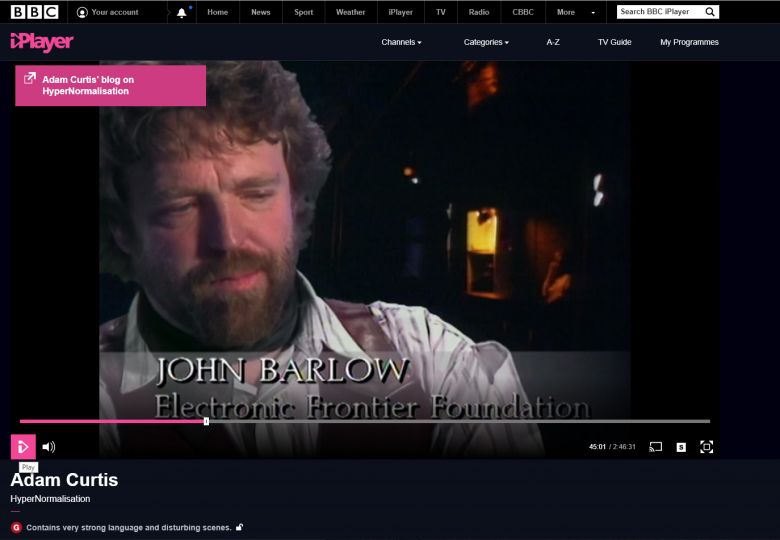Enter fullscreen mode
The width and height of the screenshot is (780, 540).
[x=706, y=447]
